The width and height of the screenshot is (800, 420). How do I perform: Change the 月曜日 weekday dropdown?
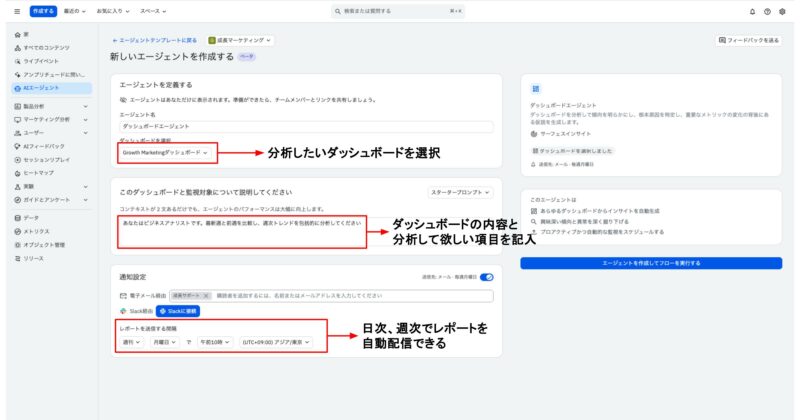[x=162, y=342]
